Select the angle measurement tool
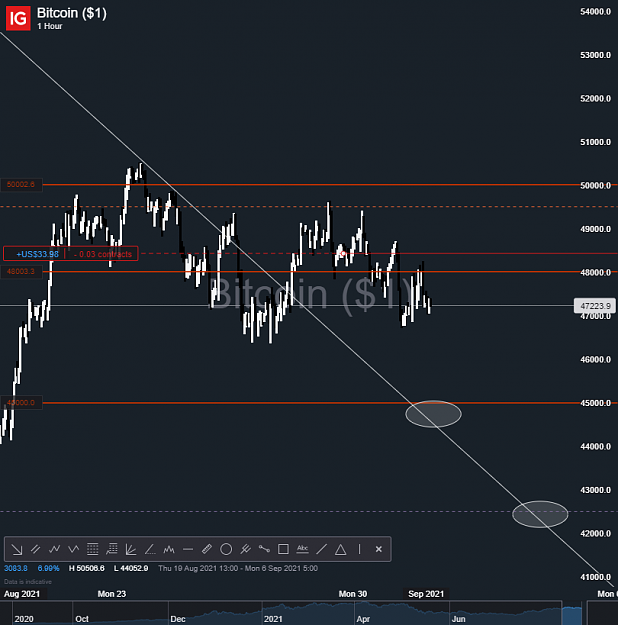 tap(150, 550)
